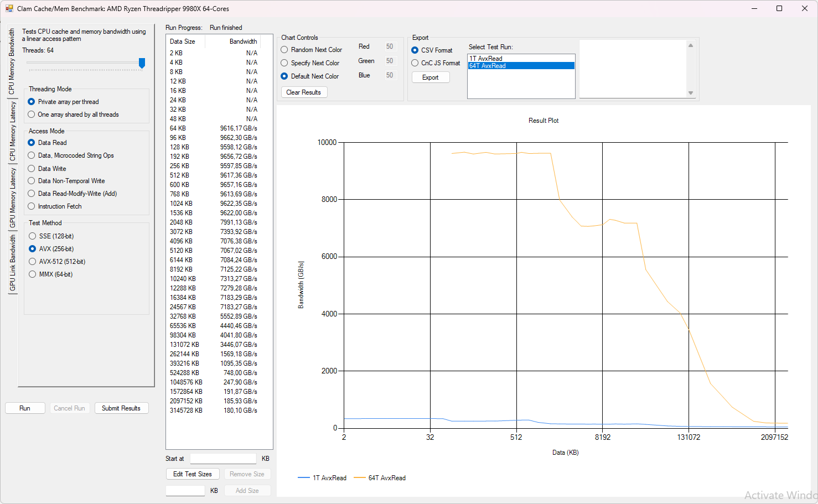Select Data Write access mode
Image resolution: width=818 pixels, height=504 pixels.
[47, 169]
